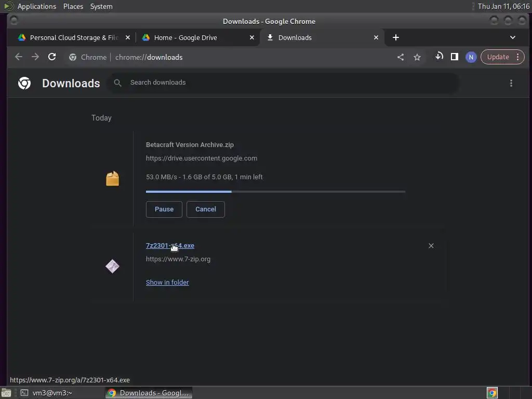Go back using the browser back arrow

tap(19, 57)
